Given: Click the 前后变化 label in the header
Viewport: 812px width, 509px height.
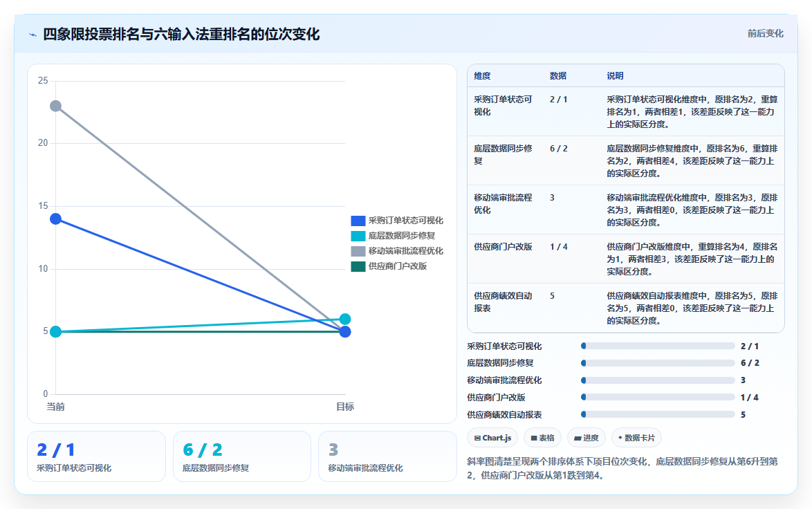Looking at the screenshot, I should click(x=765, y=34).
